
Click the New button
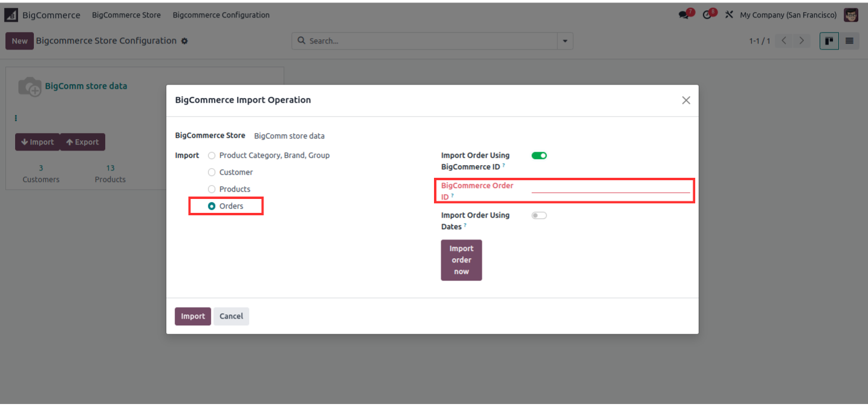(x=19, y=41)
